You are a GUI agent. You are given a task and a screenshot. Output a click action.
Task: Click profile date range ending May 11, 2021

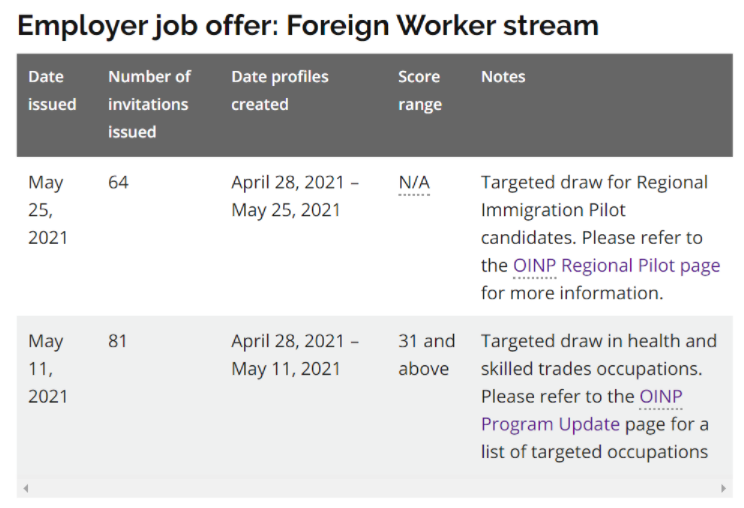[295, 355]
